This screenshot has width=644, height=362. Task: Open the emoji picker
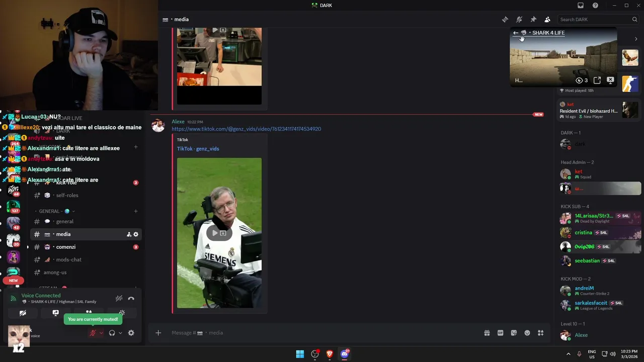pyautogui.click(x=527, y=333)
